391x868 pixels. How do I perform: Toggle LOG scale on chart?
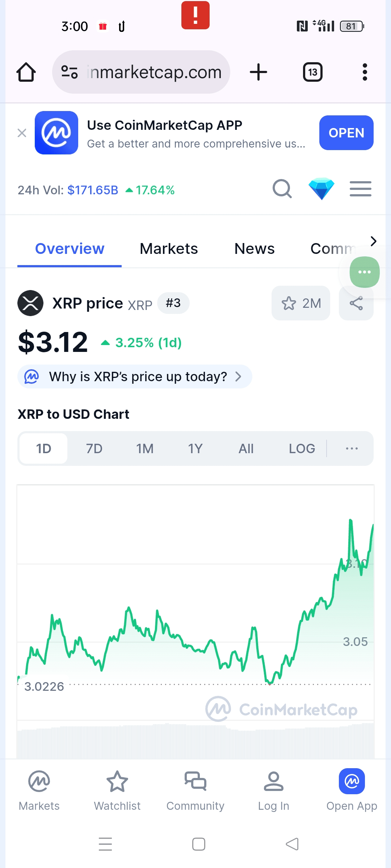tap(302, 448)
